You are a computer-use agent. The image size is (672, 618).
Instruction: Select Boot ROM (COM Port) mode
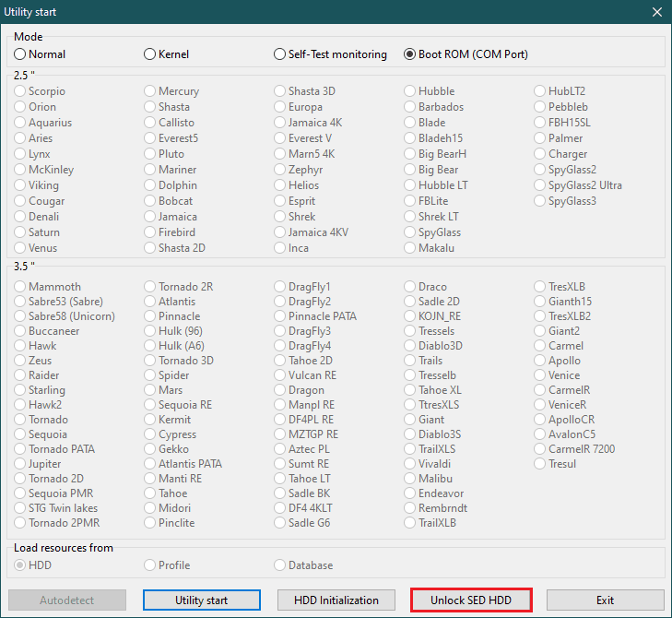pyautogui.click(x=410, y=54)
